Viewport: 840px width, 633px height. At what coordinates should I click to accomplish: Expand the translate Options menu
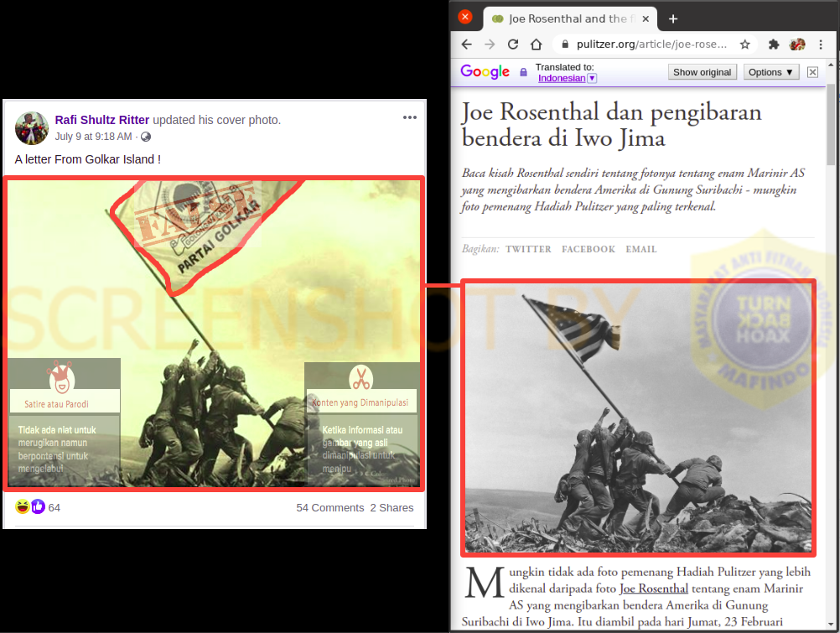[770, 72]
